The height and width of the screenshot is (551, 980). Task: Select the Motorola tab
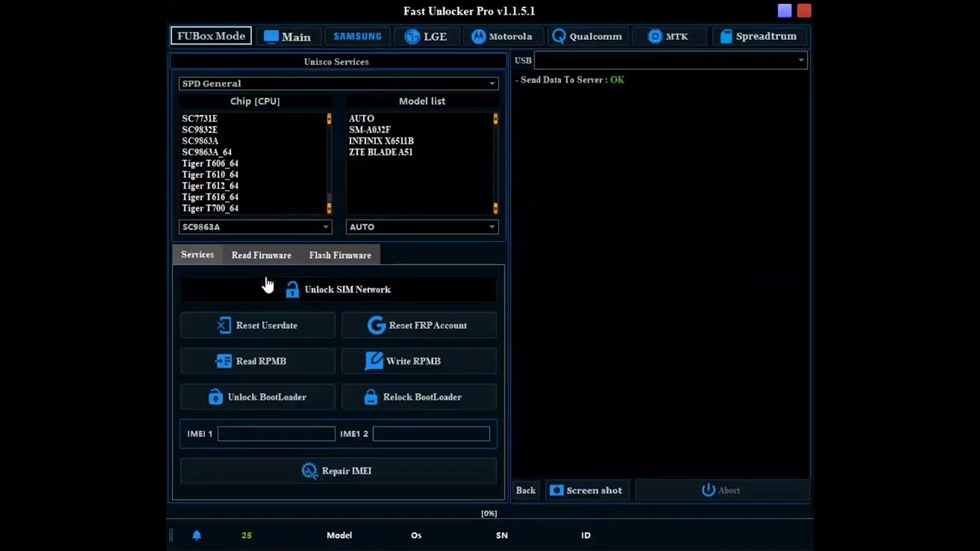502,37
